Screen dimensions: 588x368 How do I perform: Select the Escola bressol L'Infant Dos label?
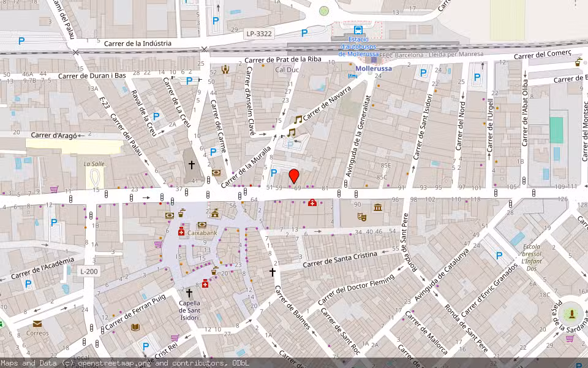(x=532, y=258)
